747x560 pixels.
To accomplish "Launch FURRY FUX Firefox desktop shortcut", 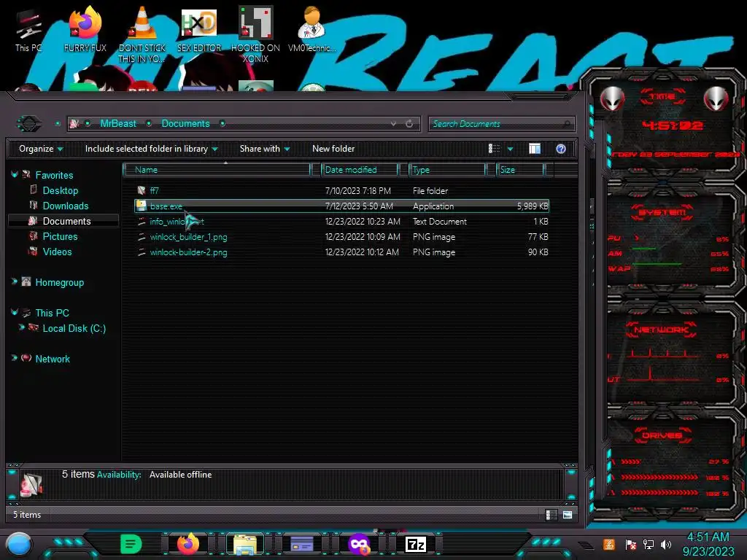I will pos(85,29).
